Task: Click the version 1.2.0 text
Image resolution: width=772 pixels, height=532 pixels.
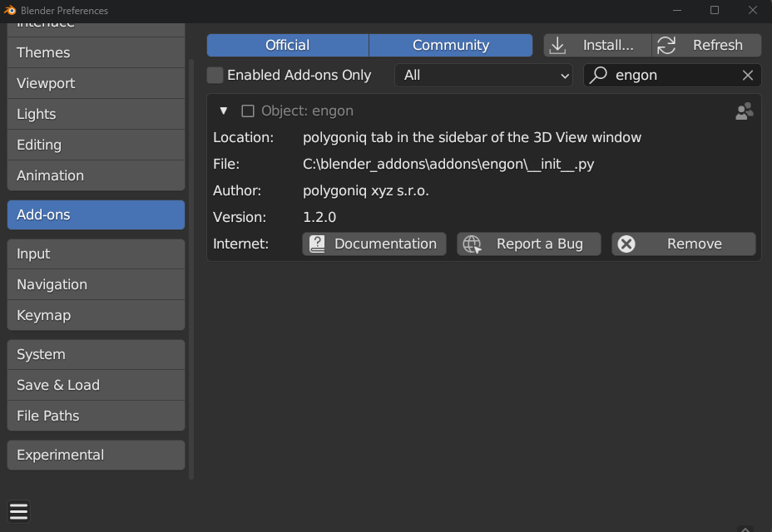Action: tap(319, 218)
